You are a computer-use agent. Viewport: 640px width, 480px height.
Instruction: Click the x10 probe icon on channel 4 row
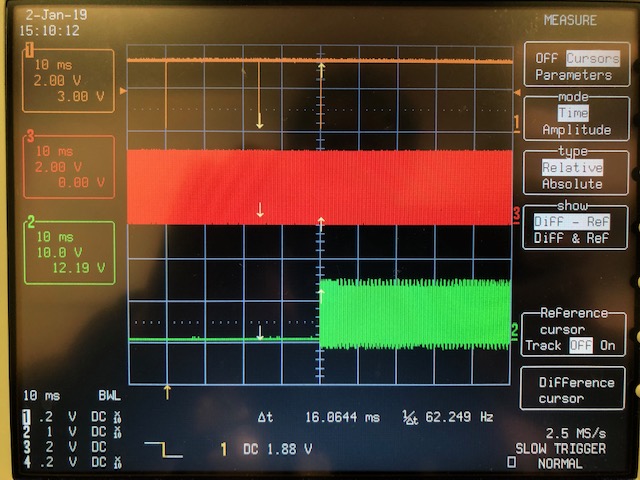click(118, 462)
